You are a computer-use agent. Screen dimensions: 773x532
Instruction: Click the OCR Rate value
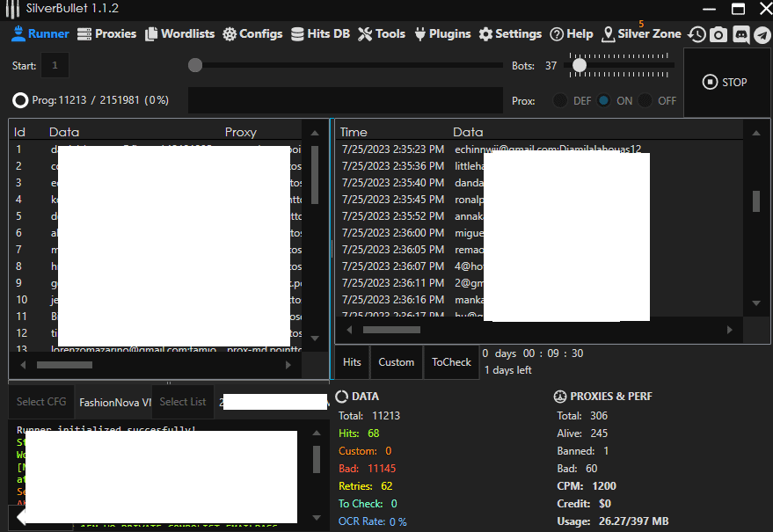pyautogui.click(x=397, y=521)
